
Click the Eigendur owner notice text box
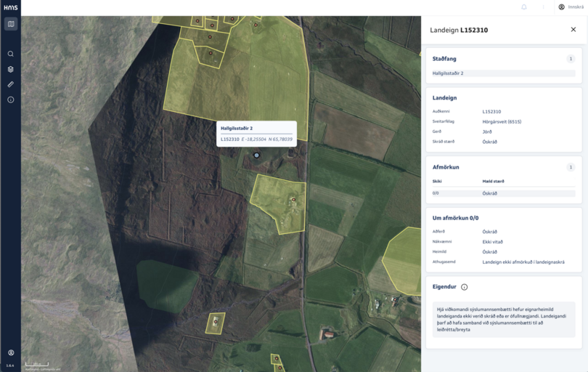click(504, 320)
